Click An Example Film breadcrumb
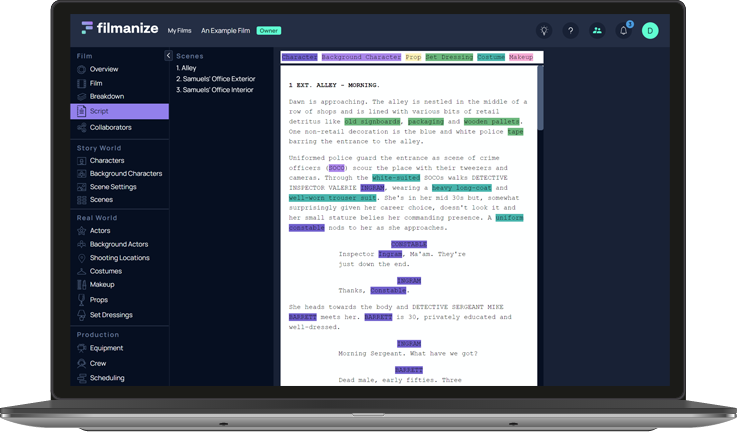Image resolution: width=737 pixels, height=432 pixels. 225,31
